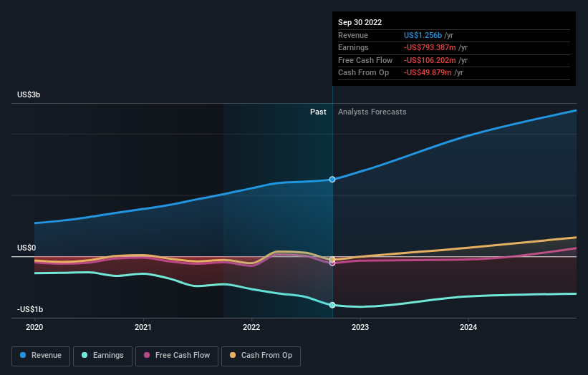This screenshot has height=375, width=588.
Task: Click the 2020 x-axis label
Action: (34, 328)
